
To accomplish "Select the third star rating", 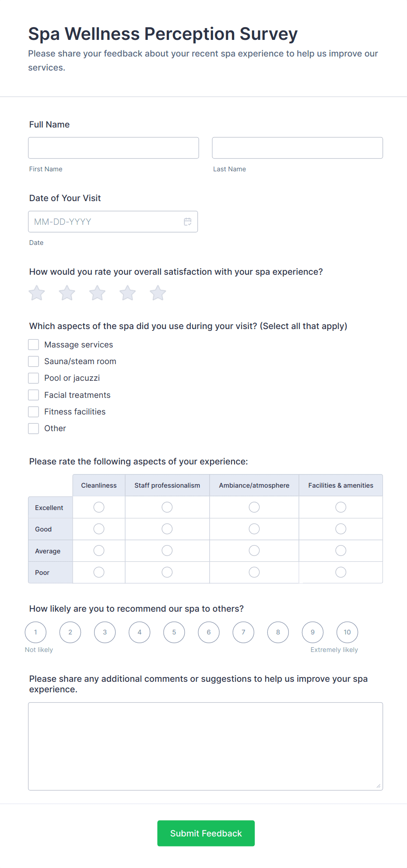I will [x=97, y=293].
